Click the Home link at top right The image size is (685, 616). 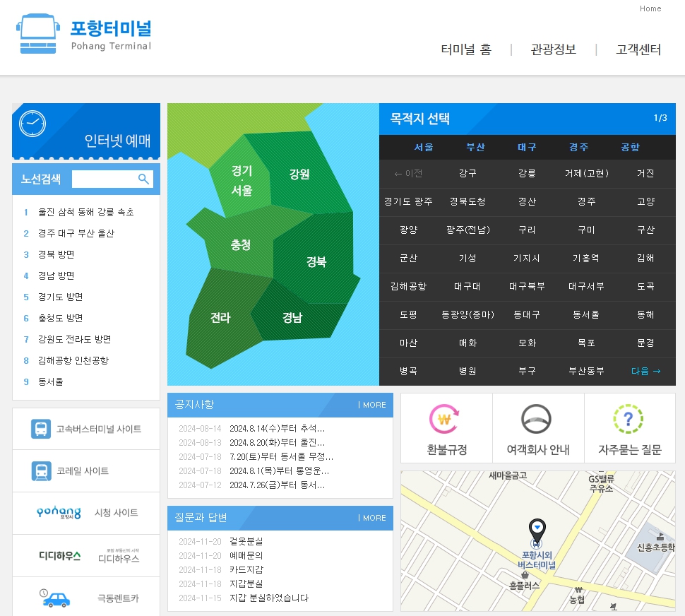pyautogui.click(x=650, y=8)
